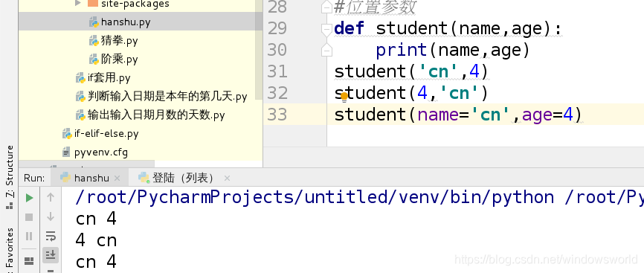Pause output using the pause icon

(29, 236)
